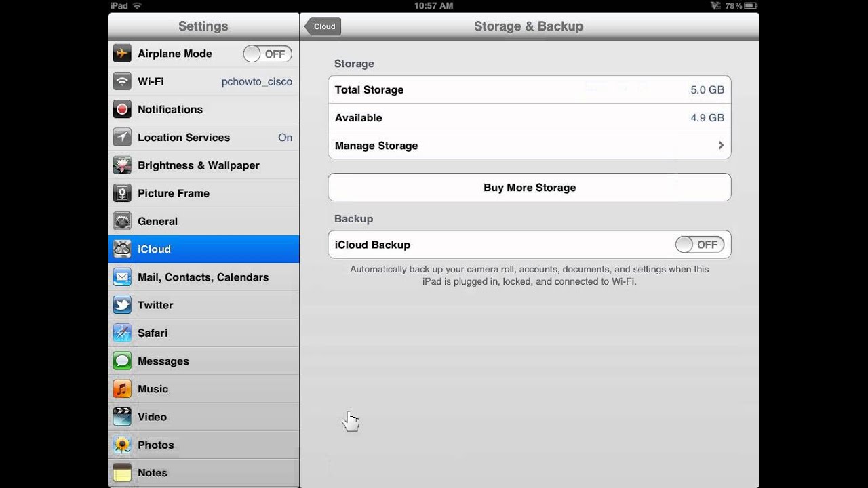
Task: Tap the Storage section header
Action: 354,64
